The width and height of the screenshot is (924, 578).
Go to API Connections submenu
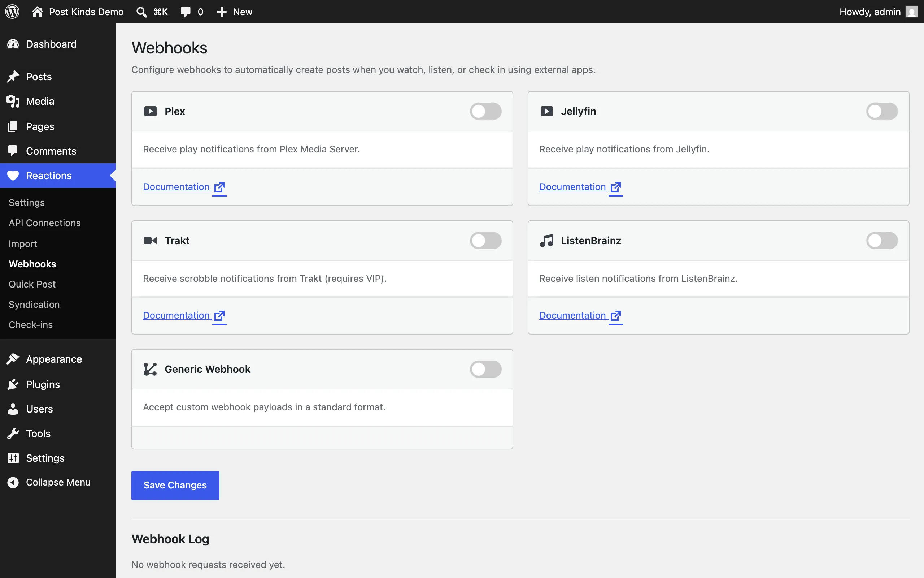[45, 223]
